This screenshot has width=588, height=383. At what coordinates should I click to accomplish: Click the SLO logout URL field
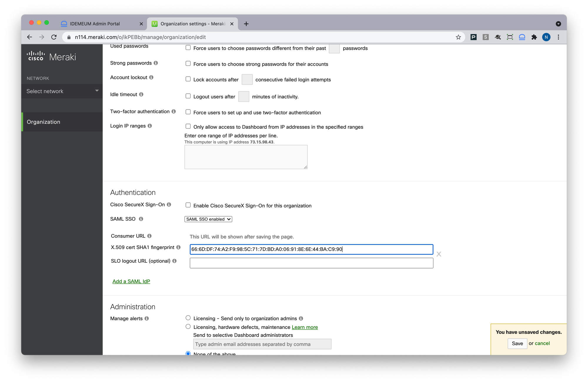pos(311,263)
